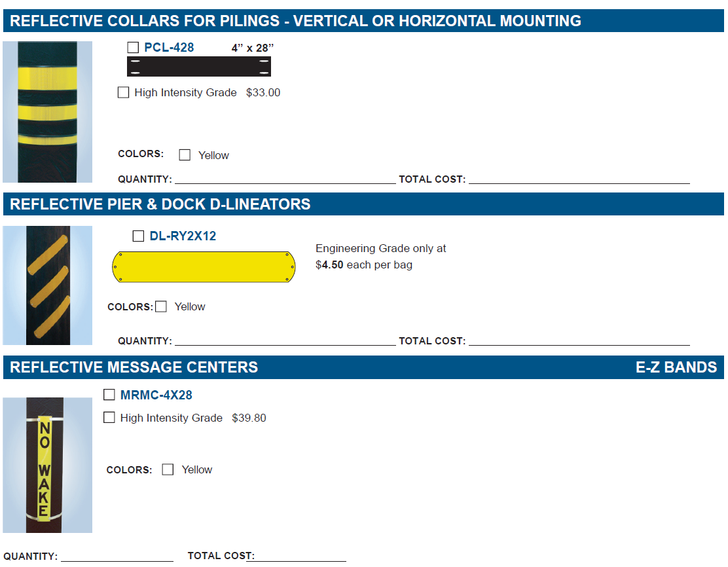Click the black PCL-428 collar strip image
The width and height of the screenshot is (728, 567).
tap(199, 66)
